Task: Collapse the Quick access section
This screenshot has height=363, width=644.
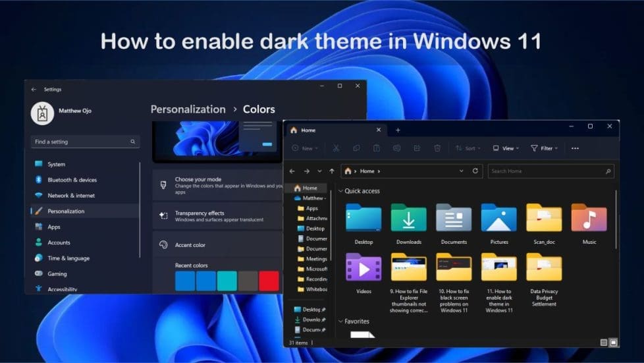Action: pos(340,191)
